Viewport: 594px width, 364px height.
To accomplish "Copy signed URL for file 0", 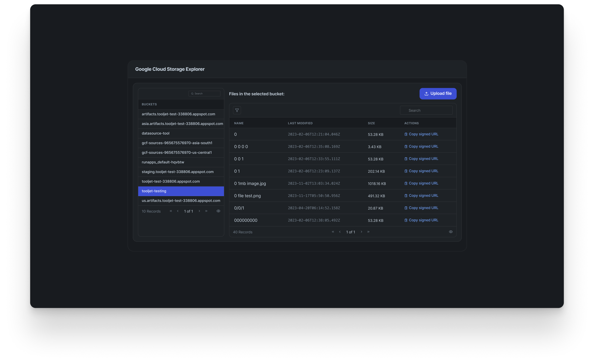I will tap(421, 134).
